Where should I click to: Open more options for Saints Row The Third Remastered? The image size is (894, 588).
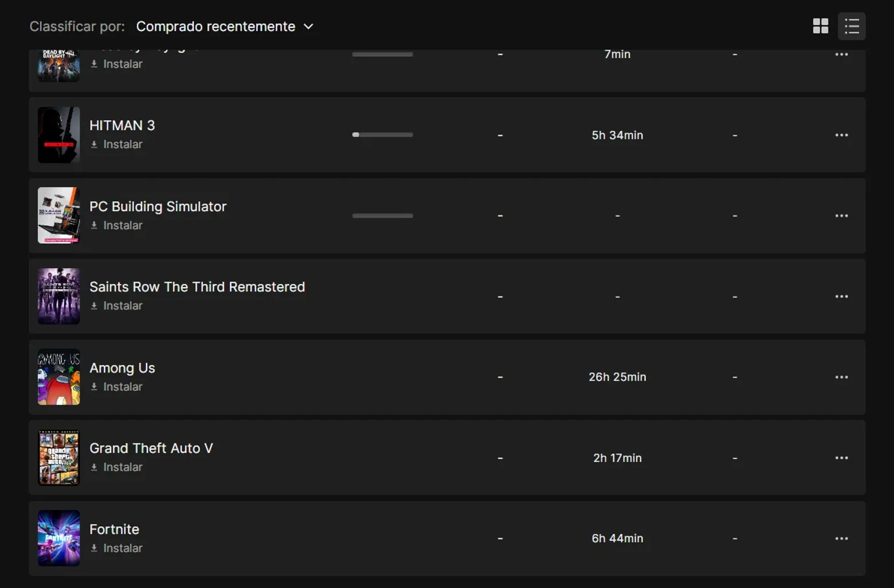[x=841, y=296]
